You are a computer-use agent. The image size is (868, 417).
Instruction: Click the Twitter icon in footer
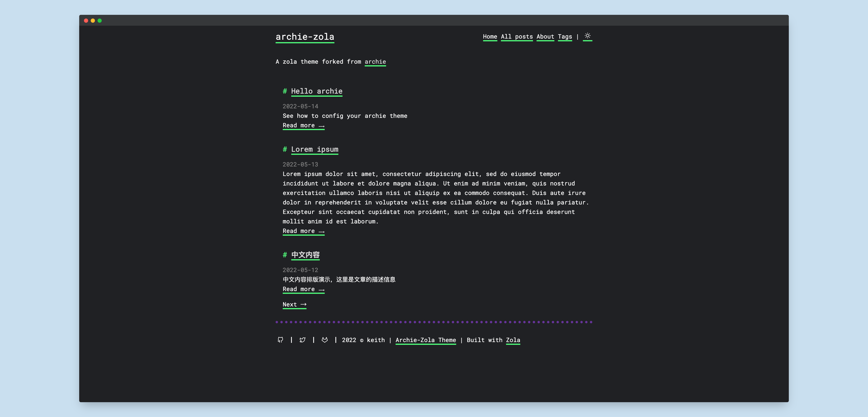click(x=303, y=339)
